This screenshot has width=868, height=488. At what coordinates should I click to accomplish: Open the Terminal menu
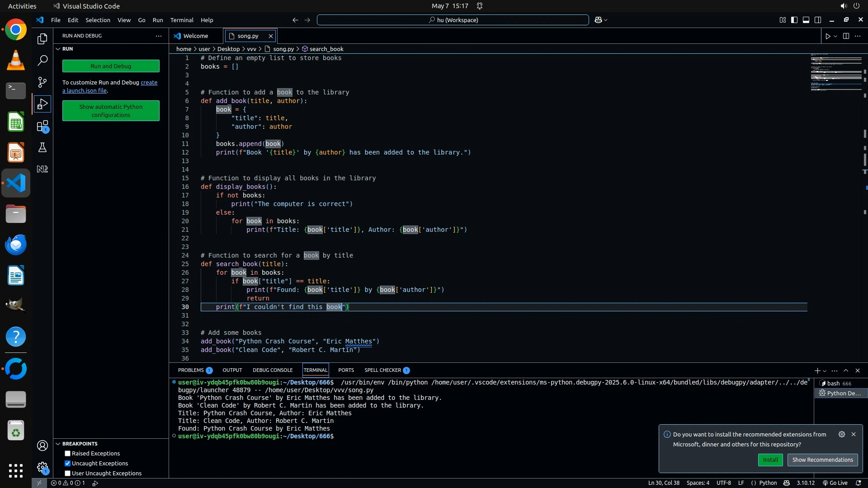pos(181,20)
